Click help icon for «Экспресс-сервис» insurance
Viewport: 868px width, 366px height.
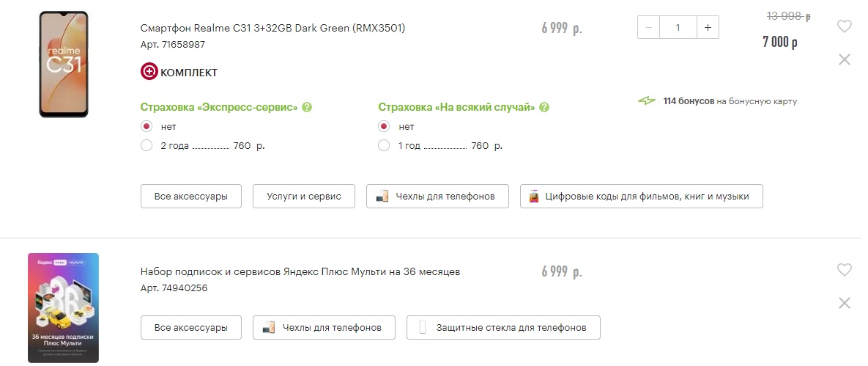click(x=307, y=107)
